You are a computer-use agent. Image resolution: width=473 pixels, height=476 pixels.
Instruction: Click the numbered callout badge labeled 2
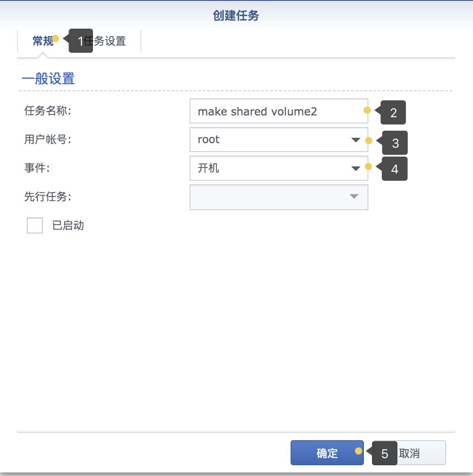pyautogui.click(x=393, y=112)
